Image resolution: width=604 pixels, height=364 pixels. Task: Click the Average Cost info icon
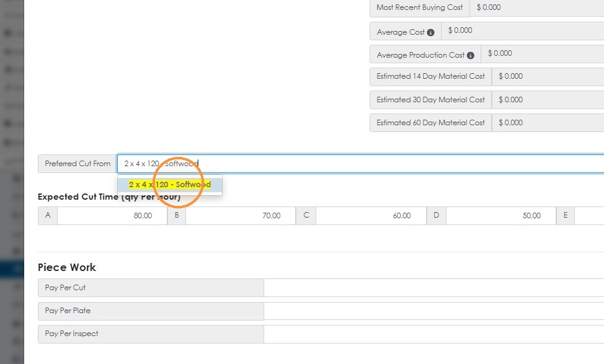(430, 33)
